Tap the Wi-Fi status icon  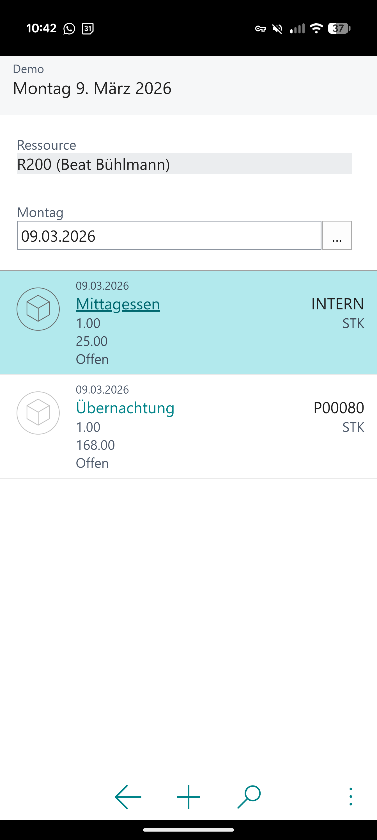pyautogui.click(x=316, y=28)
